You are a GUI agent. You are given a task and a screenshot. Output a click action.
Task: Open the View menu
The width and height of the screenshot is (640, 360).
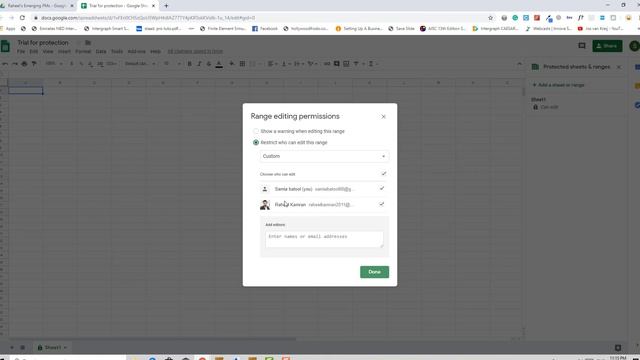[x=48, y=51]
